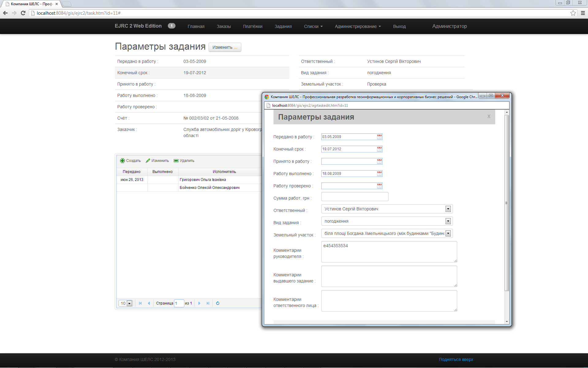Screen dimensions: 588x368
Task: Open calendar picker for Работу выполнено
Action: (x=379, y=174)
